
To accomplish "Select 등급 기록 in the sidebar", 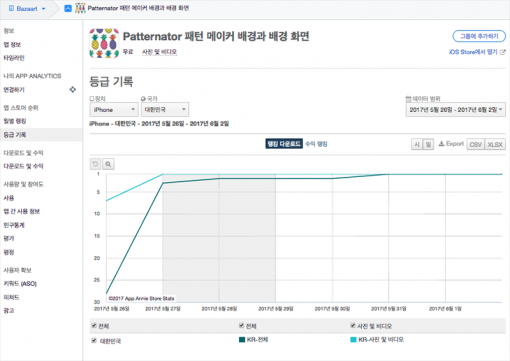I will (15, 135).
